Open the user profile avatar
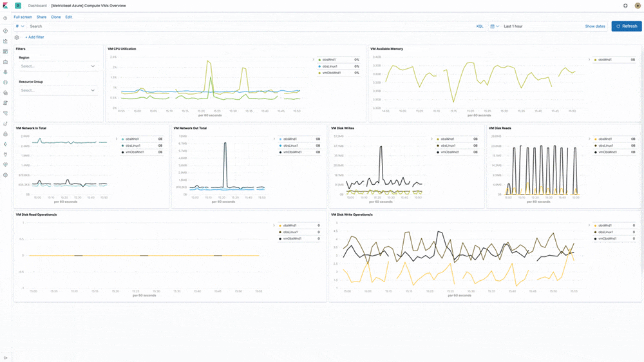 tap(638, 6)
